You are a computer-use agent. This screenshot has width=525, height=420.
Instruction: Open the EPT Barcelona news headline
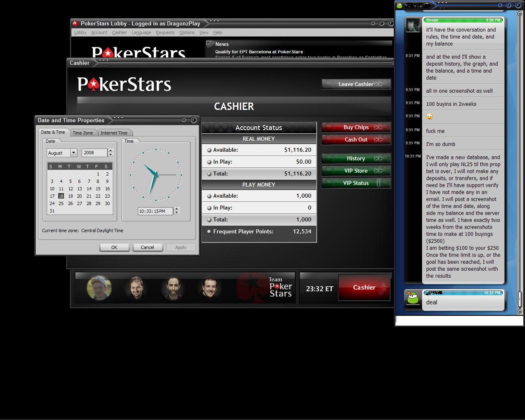[259, 52]
